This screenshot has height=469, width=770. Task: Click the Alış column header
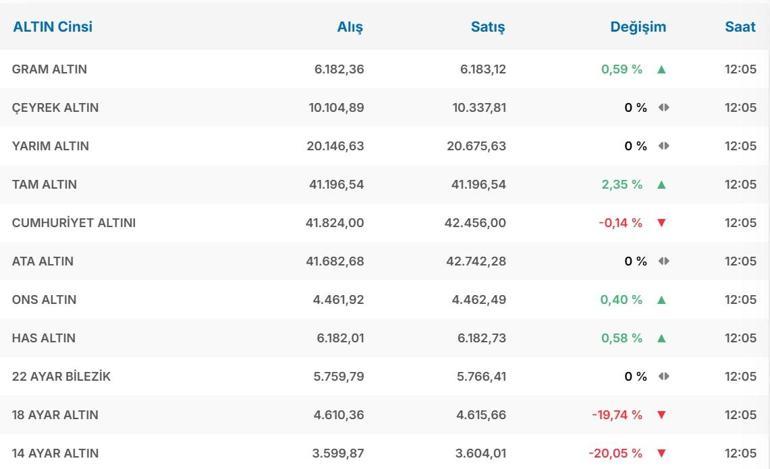[x=350, y=27]
